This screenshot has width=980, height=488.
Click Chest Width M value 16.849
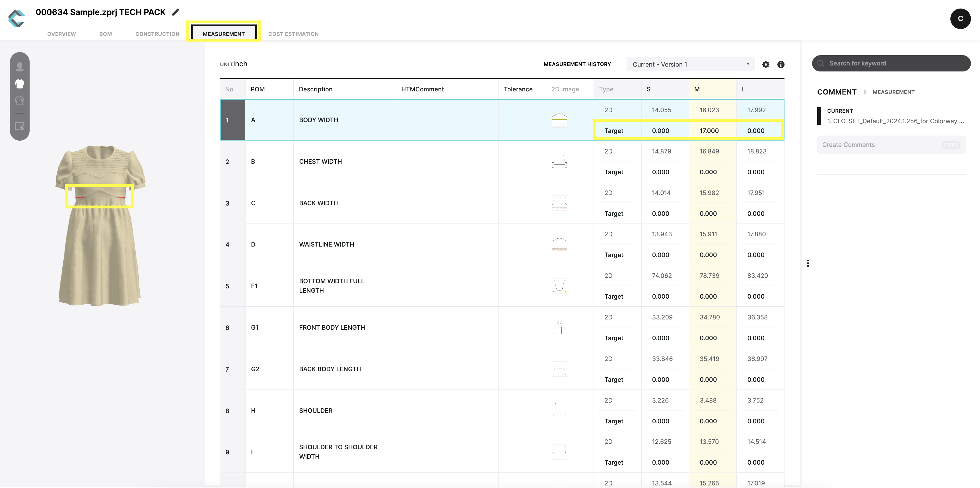click(709, 151)
